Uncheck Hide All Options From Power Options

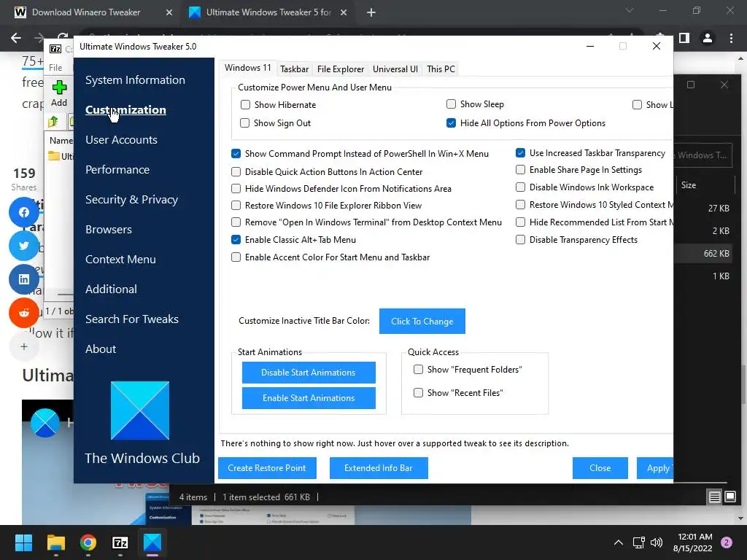pos(451,122)
